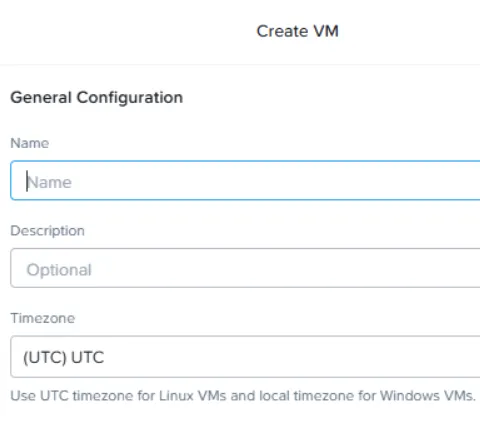
Task: Select the General Configuration section heading
Action: 97,98
